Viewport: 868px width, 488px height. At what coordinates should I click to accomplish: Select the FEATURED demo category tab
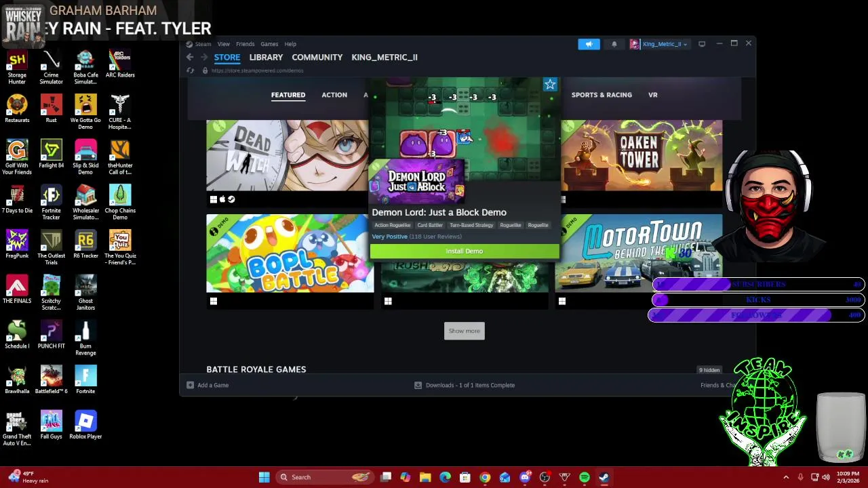click(x=288, y=95)
